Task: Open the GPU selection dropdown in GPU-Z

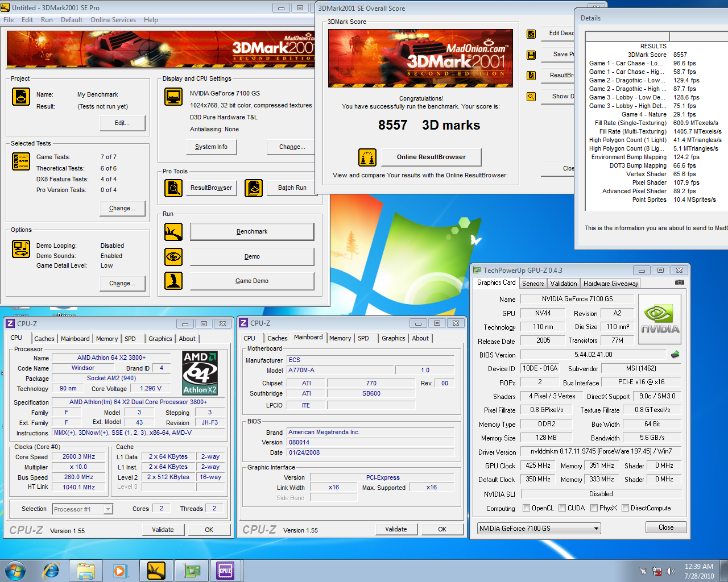Action: point(539,528)
